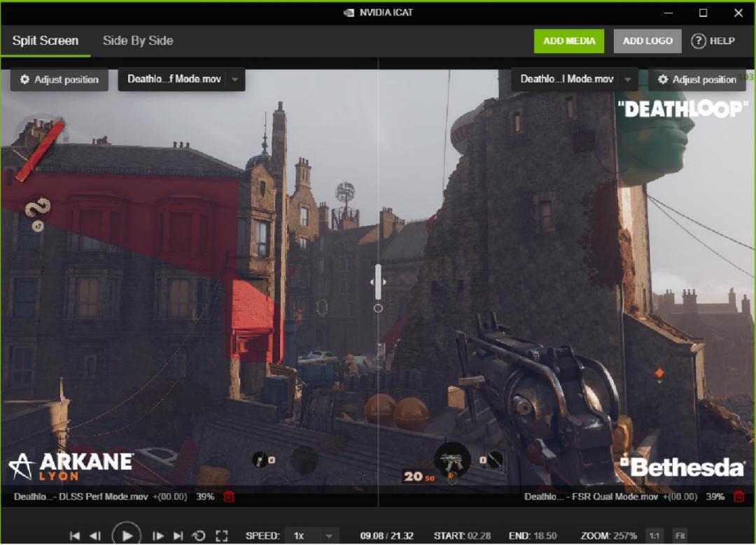Click the ADD LOGO button
This screenshot has height=545, width=756.
pyautogui.click(x=647, y=41)
